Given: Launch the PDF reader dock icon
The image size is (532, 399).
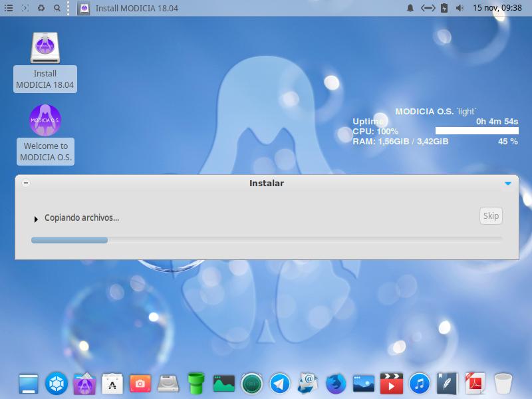Looking at the screenshot, I should pos(475,384).
